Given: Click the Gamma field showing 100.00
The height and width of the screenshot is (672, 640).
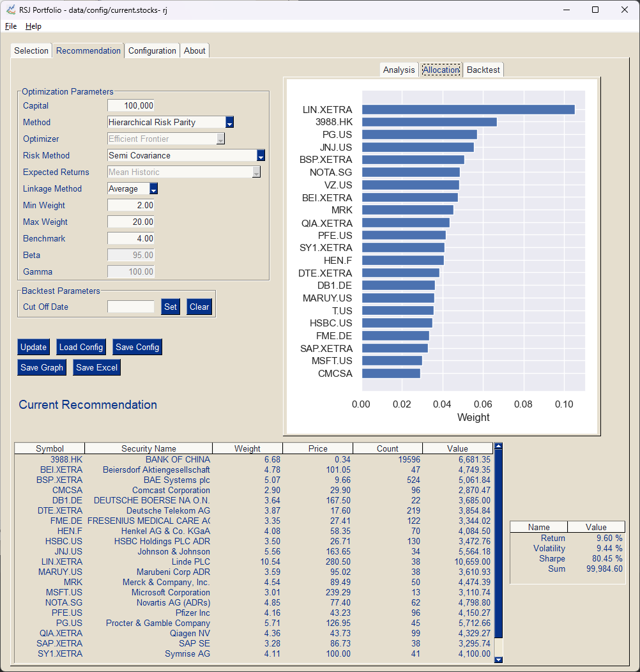Looking at the screenshot, I should (x=131, y=271).
